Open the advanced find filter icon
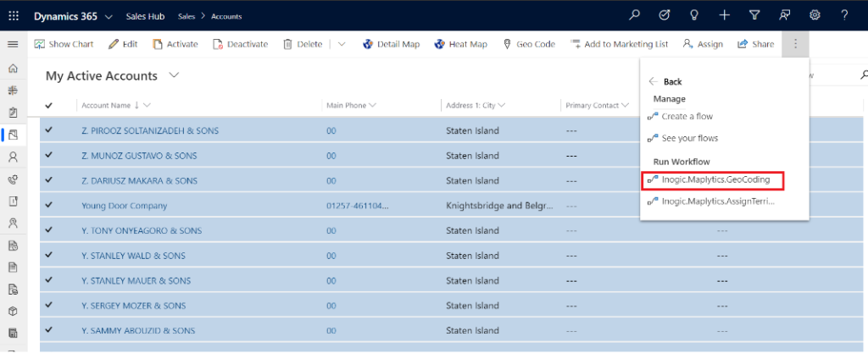Image resolution: width=868 pixels, height=353 pixels. tap(754, 15)
